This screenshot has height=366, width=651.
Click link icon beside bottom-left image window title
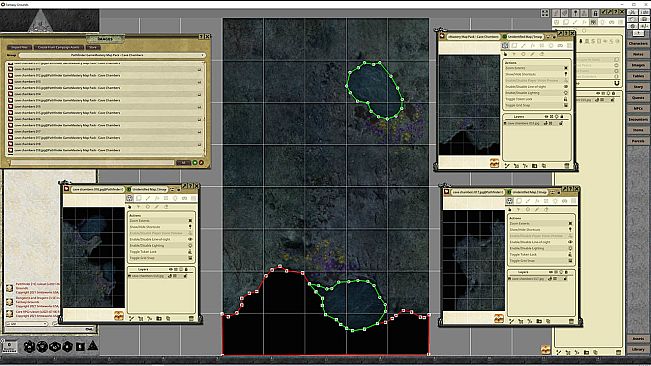click(66, 189)
